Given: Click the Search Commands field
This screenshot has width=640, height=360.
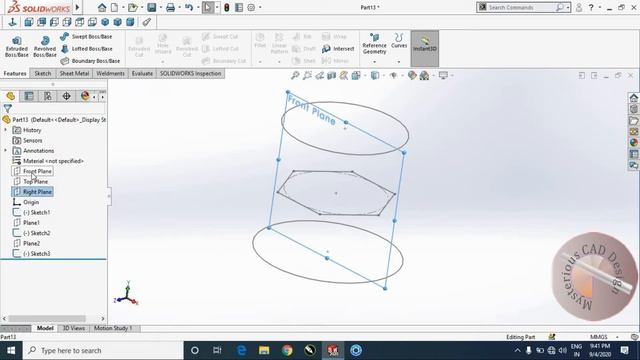Looking at the screenshot, I should (x=519, y=7).
